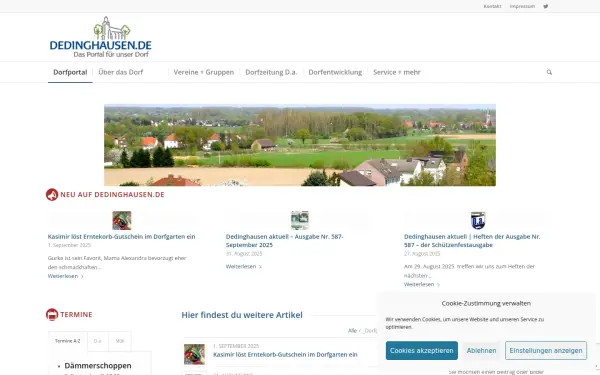
Task: Open the Dorfzeitung D.a. menu
Action: click(271, 72)
